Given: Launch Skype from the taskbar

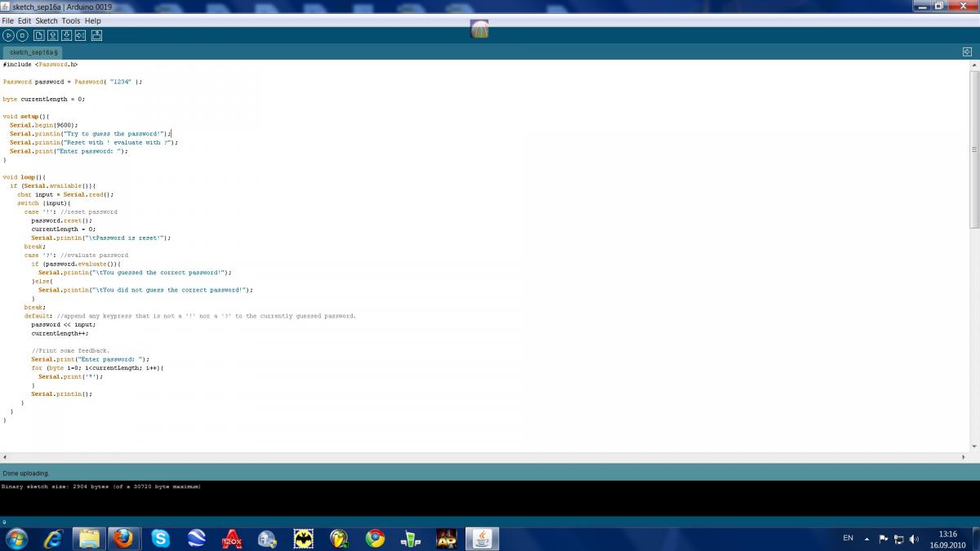Looking at the screenshot, I should tap(160, 539).
